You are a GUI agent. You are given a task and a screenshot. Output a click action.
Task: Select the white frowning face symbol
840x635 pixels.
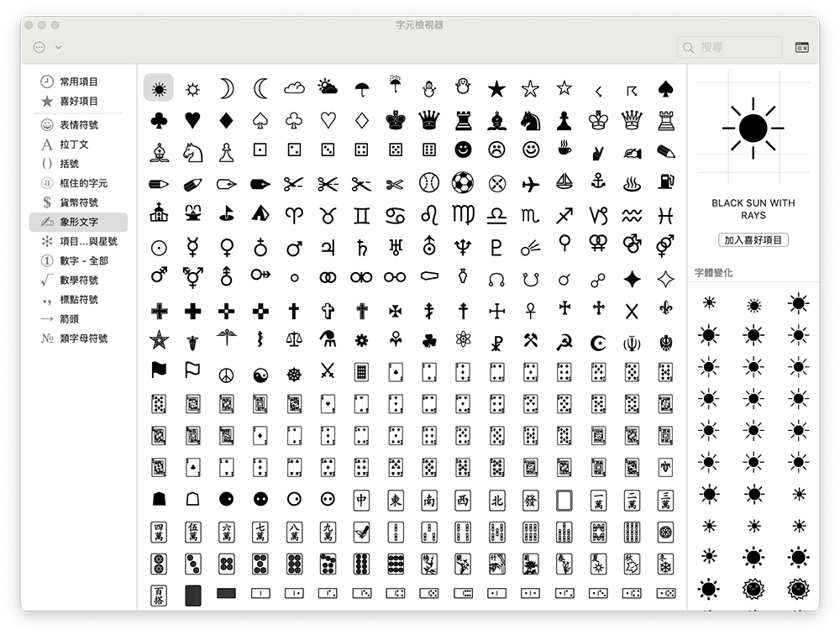(x=496, y=150)
